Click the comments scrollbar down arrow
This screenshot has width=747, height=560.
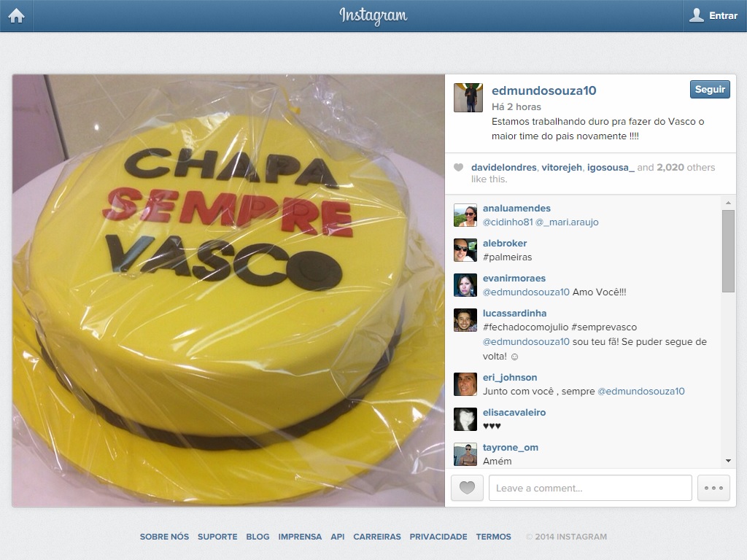click(x=728, y=461)
